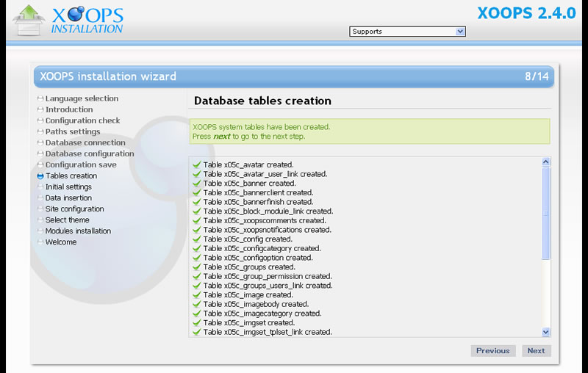Screen dimensions: 588x373
Task: Click checkmark next to x05c_xoopsnotifications
Action: coord(196,230)
